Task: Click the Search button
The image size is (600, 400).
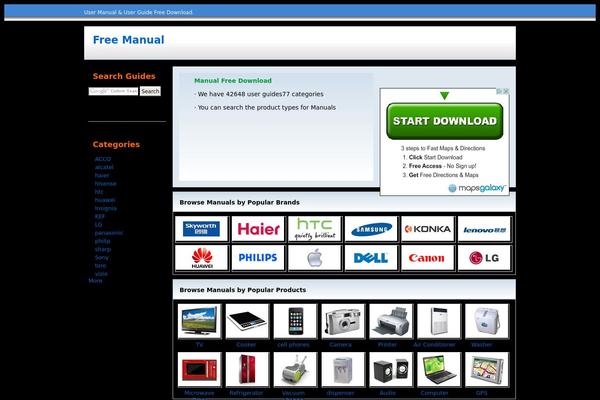Action: click(150, 91)
